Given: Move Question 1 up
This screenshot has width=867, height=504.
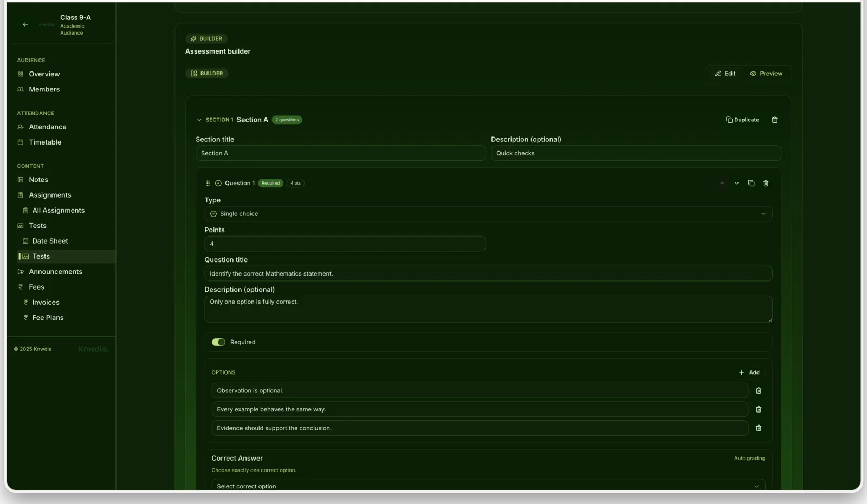Looking at the screenshot, I should point(722,184).
